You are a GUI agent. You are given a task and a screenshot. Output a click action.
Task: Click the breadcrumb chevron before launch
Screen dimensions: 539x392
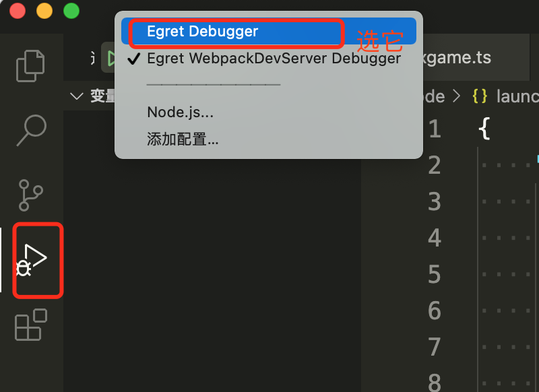click(x=457, y=96)
